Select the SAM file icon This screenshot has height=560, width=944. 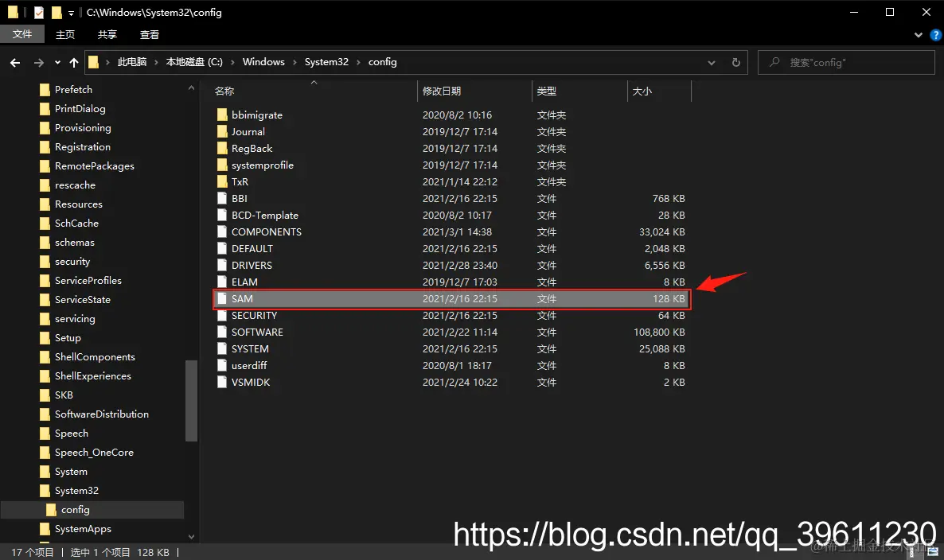222,299
